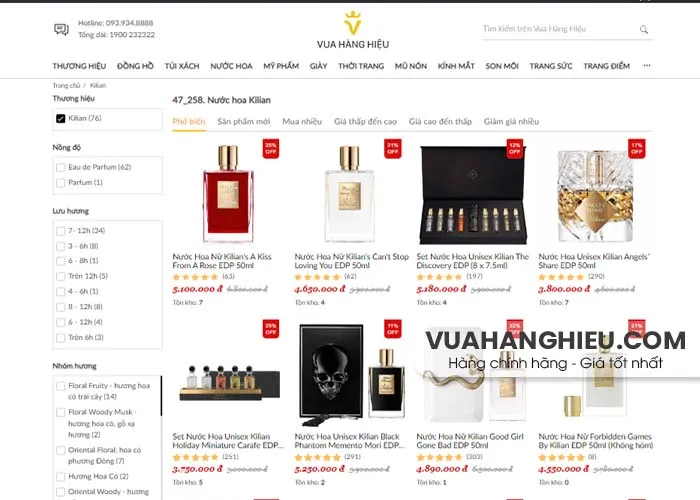Image resolution: width=700 pixels, height=500 pixels.
Task: Tick the Floral Fruity scent group checkbox
Action: coord(61,386)
